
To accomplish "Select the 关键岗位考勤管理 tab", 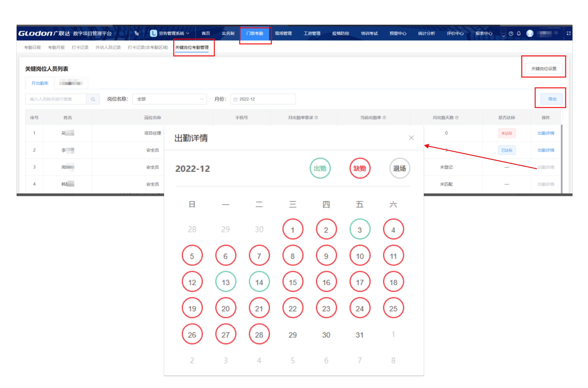I will pyautogui.click(x=192, y=47).
